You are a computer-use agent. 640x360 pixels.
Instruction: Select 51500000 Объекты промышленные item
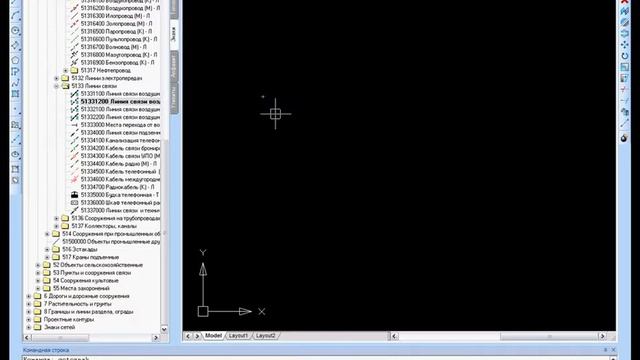111,242
